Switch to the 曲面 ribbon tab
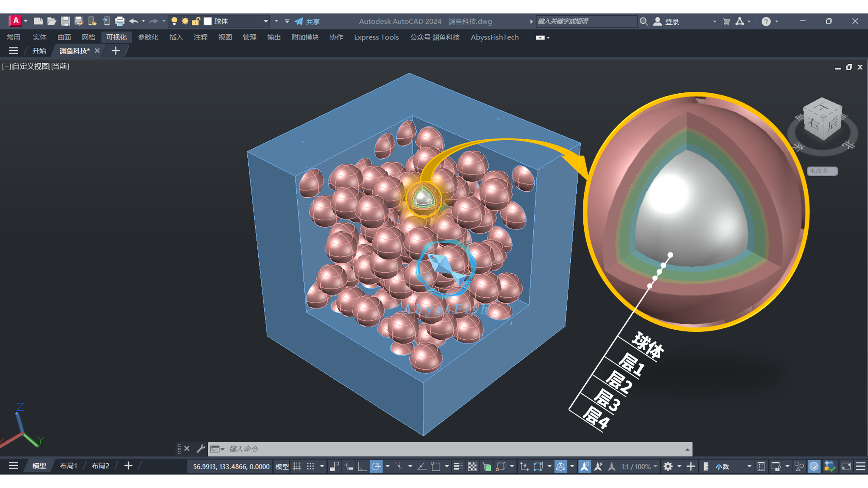 point(64,37)
